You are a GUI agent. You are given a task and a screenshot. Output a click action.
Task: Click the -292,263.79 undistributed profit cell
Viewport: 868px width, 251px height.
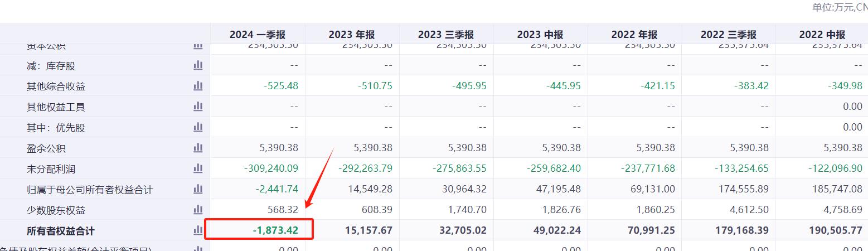366,169
